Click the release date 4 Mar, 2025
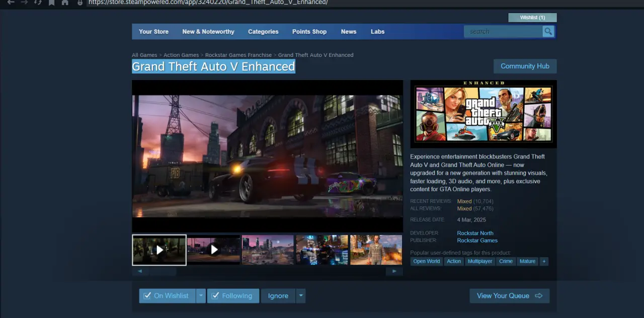This screenshot has height=318, width=644. tap(471, 220)
